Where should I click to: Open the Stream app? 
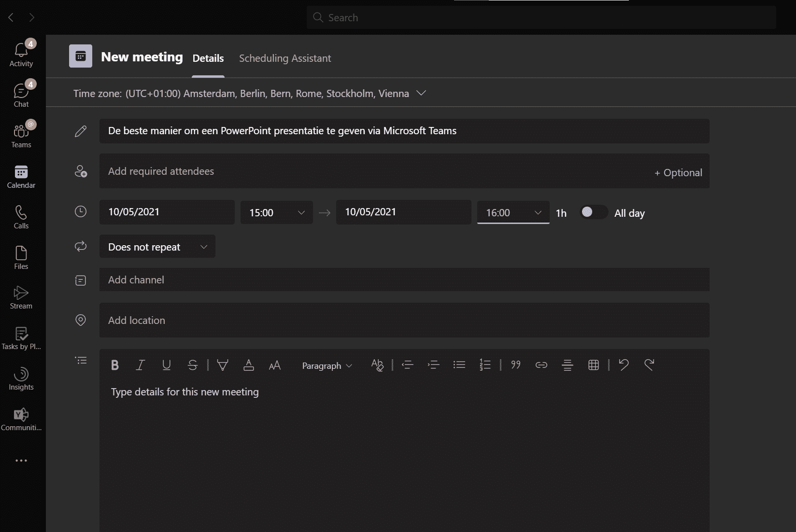tap(21, 297)
